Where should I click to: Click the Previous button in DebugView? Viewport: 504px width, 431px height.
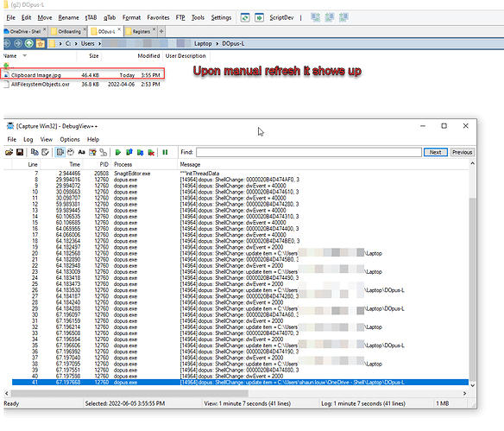coord(463,152)
